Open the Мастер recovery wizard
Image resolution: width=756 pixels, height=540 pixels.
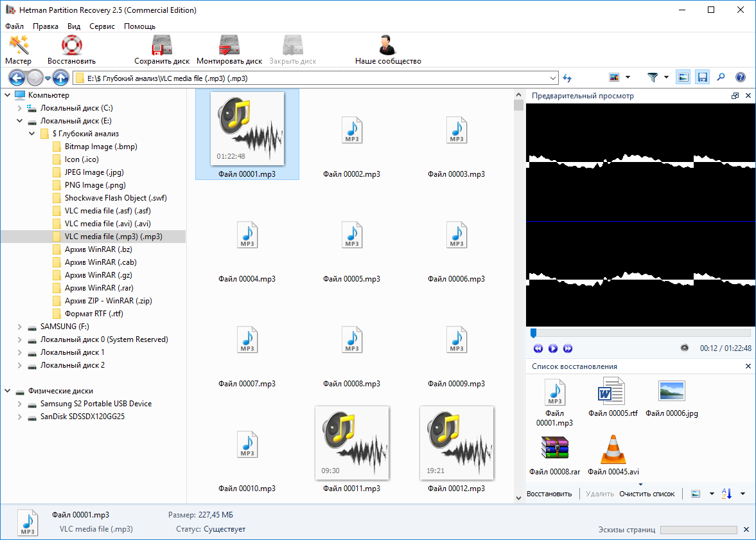tap(18, 50)
